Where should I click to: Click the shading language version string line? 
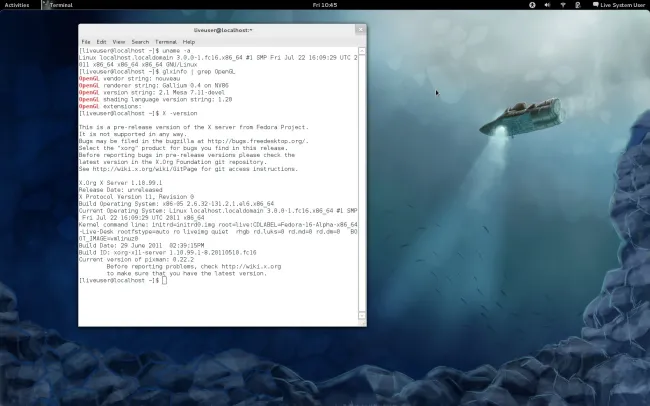155,100
